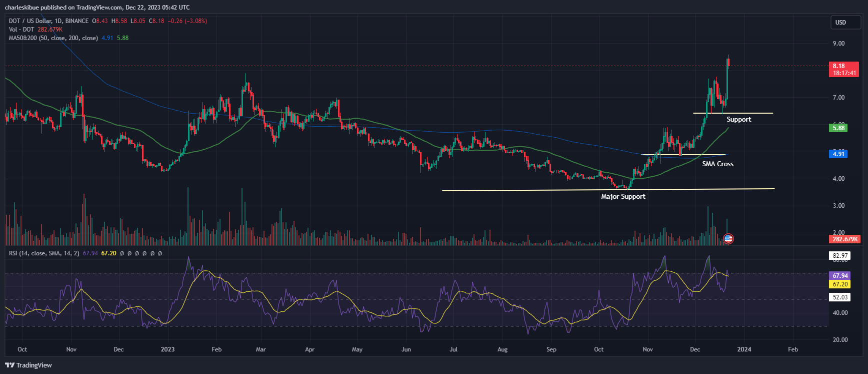
Task: Click the blue 4.91 MA price label
Action: (838, 154)
